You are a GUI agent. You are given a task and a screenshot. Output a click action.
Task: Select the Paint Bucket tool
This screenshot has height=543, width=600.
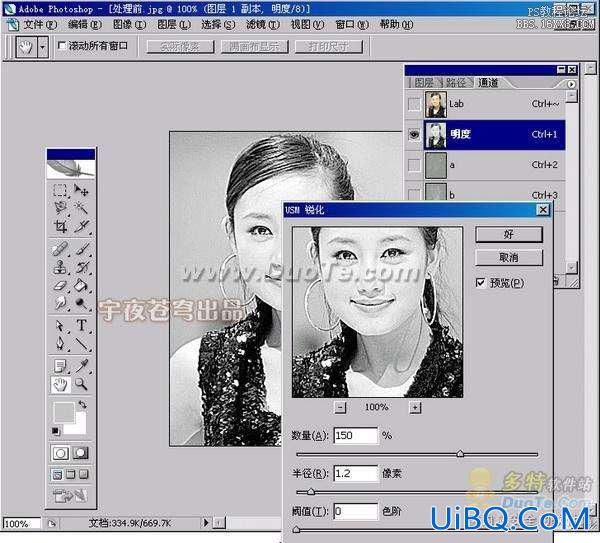pyautogui.click(x=81, y=285)
